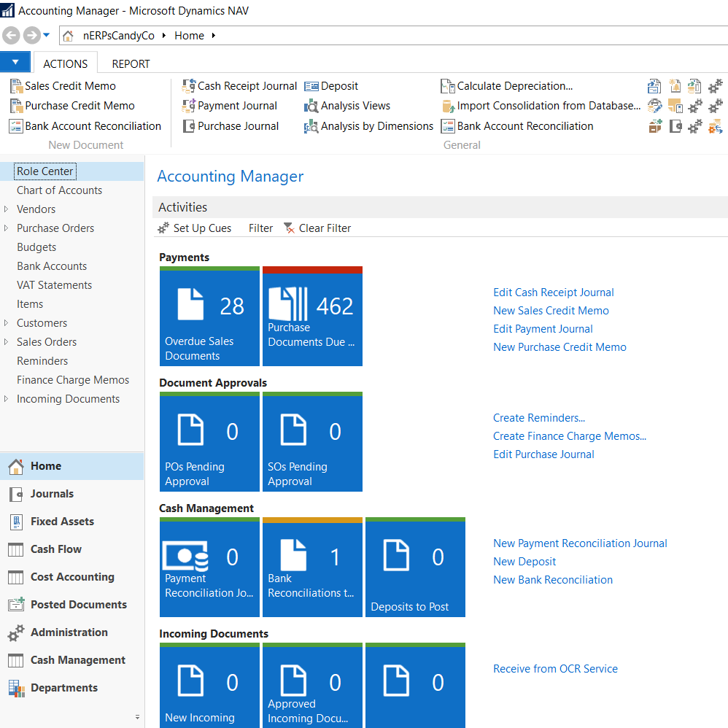Open the Administration navigation button
The width and height of the screenshot is (728, 728).
(x=69, y=632)
